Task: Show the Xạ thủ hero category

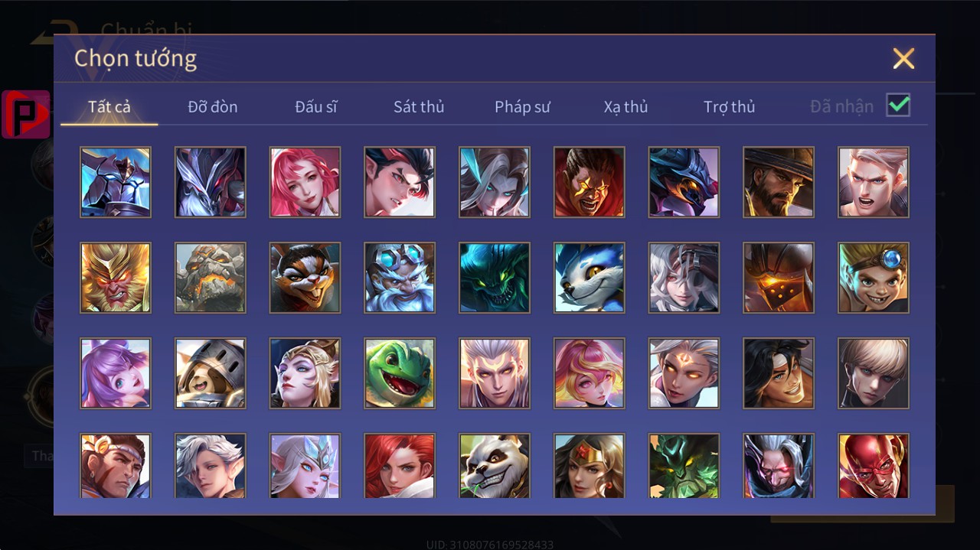Action: coord(626,107)
